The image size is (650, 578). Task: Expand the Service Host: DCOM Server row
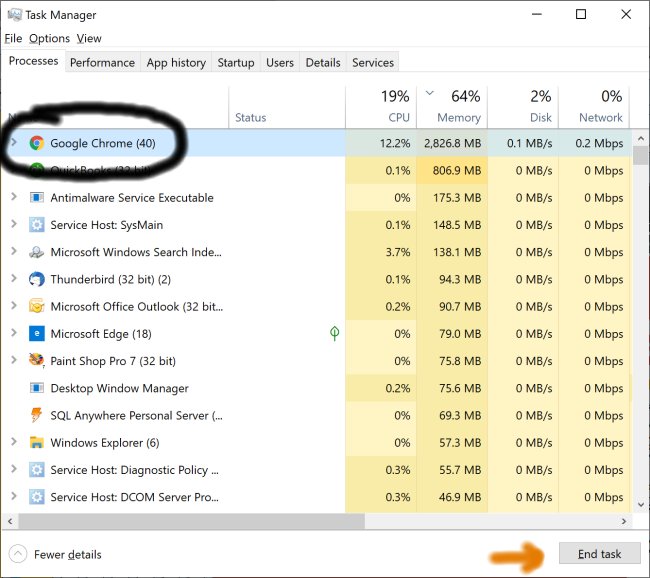14,496
